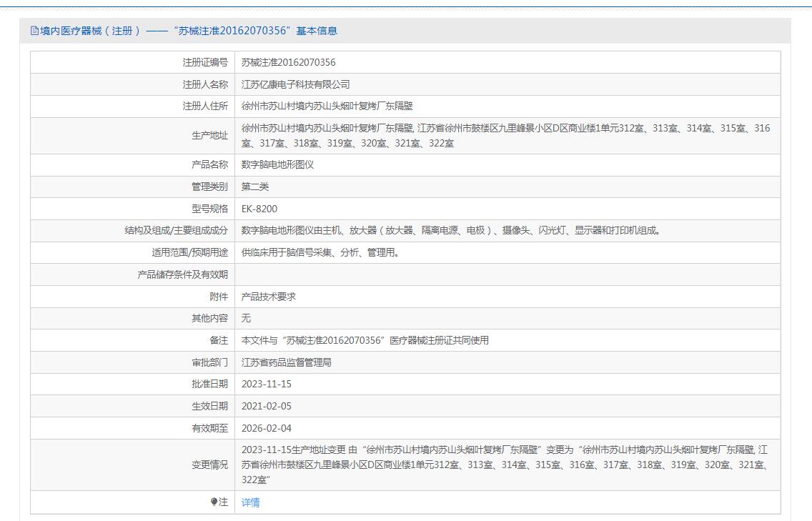This screenshot has height=521, width=812.
Task: Click the 注册人住所 address value
Action: point(327,106)
